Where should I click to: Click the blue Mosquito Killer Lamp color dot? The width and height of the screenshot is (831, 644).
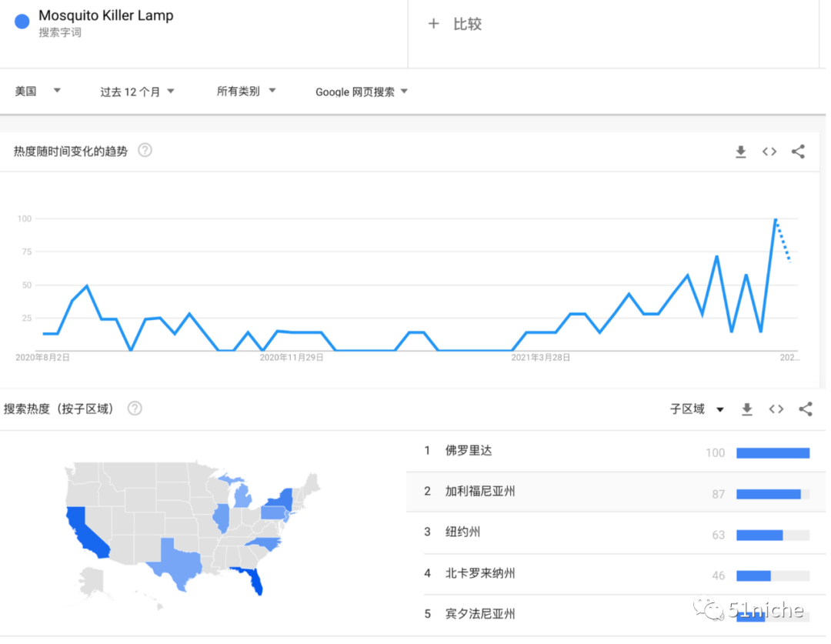22,22
